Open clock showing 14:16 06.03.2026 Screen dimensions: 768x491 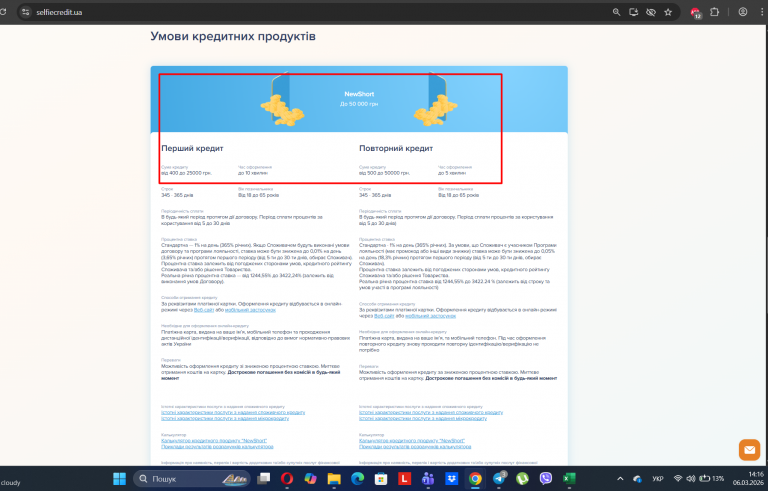(748, 479)
